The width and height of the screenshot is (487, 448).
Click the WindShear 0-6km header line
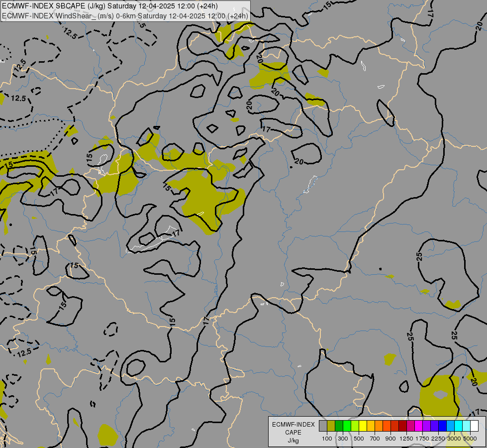pos(125,16)
